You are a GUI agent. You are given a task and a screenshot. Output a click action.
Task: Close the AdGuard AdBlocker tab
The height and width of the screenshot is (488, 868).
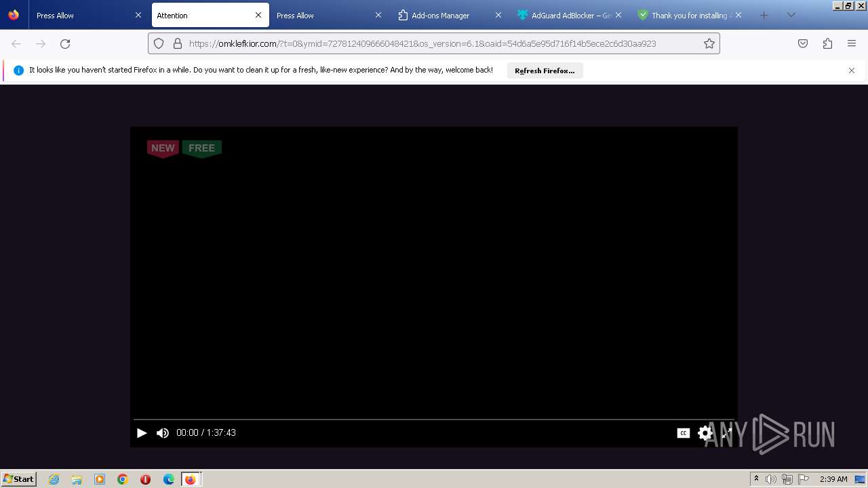click(618, 15)
